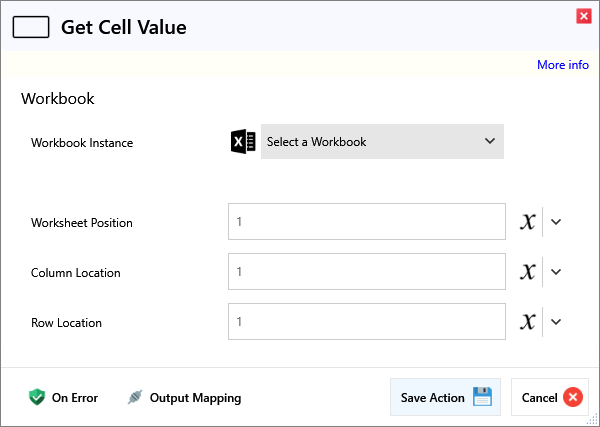Close the Get Cell Value dialog
Image resolution: width=600 pixels, height=427 pixels.
tap(583, 15)
